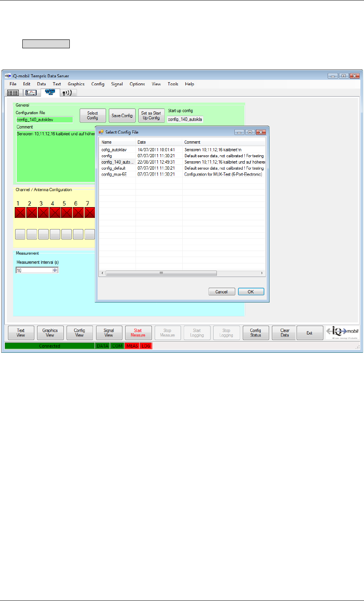Click the red crossed icon under channel 1
This screenshot has width=364, height=601.
point(20,213)
